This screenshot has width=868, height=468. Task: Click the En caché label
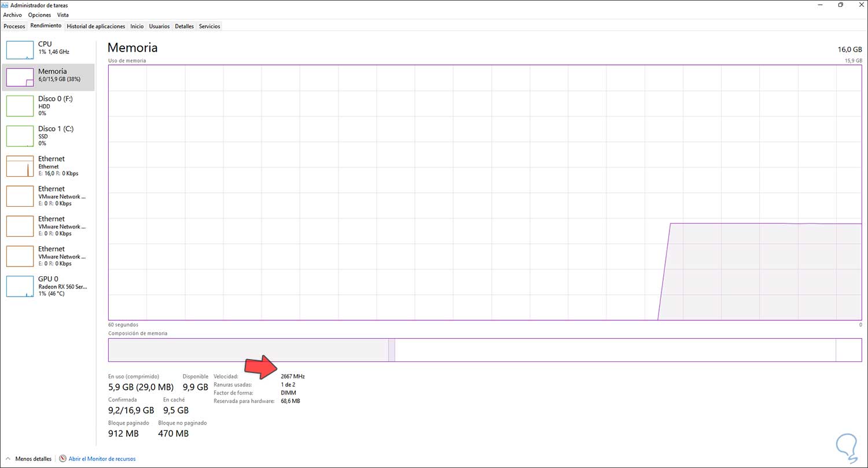tap(174, 400)
